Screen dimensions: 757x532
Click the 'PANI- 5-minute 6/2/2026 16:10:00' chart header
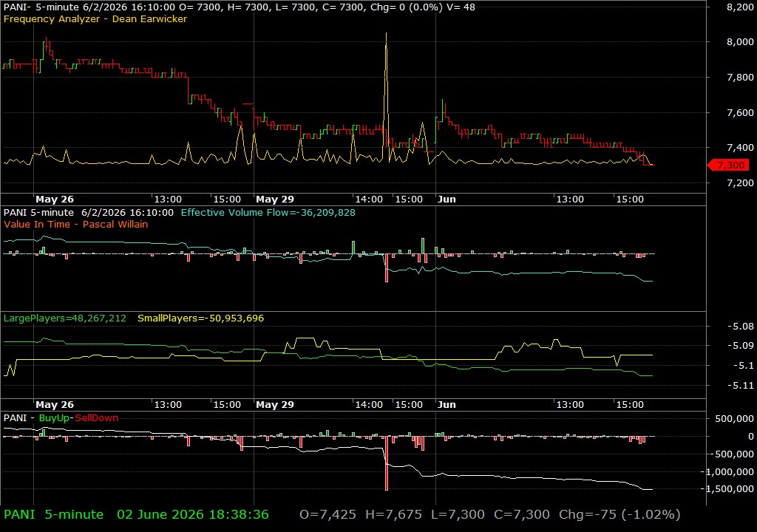(x=89, y=7)
